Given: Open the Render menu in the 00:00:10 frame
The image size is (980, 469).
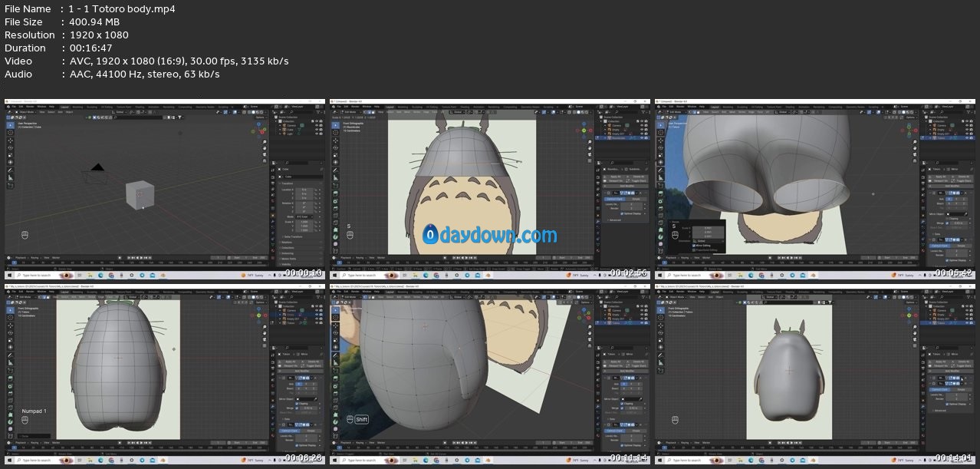Looking at the screenshot, I should click(x=30, y=107).
